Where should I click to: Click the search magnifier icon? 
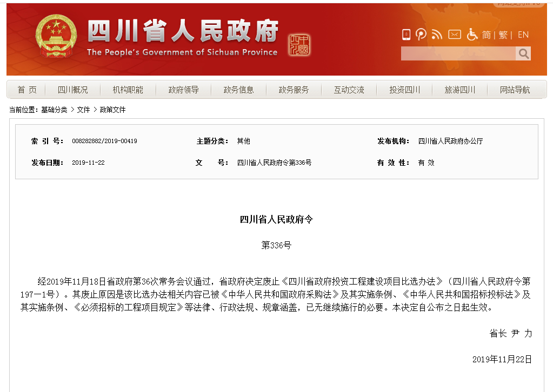point(523,53)
